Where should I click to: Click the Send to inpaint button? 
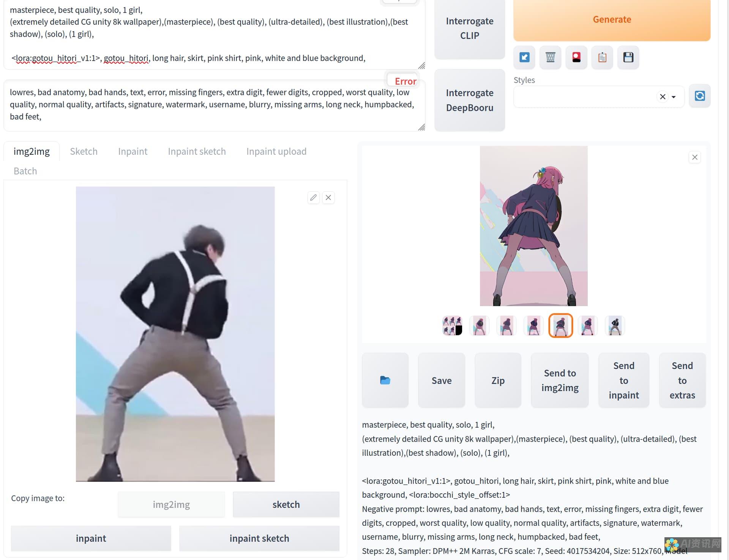pyautogui.click(x=624, y=380)
